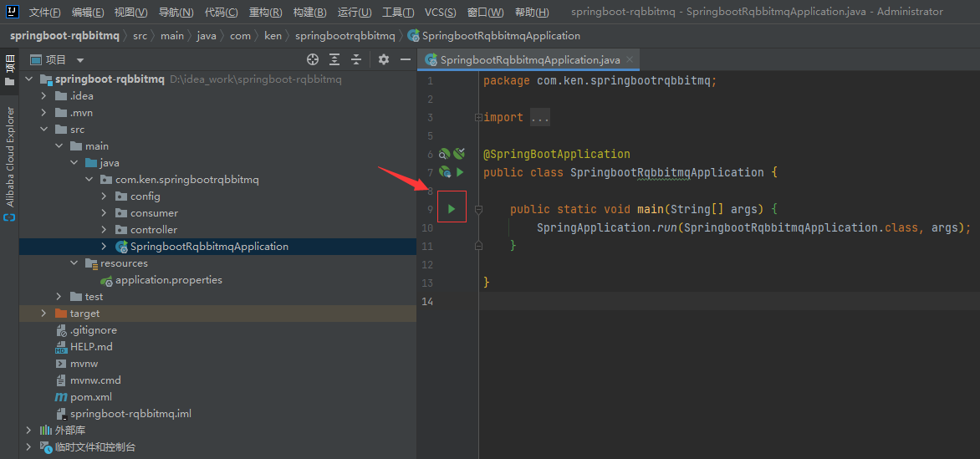Image resolution: width=980 pixels, height=459 pixels.
Task: Open the 视图(V) menu
Action: (x=131, y=12)
